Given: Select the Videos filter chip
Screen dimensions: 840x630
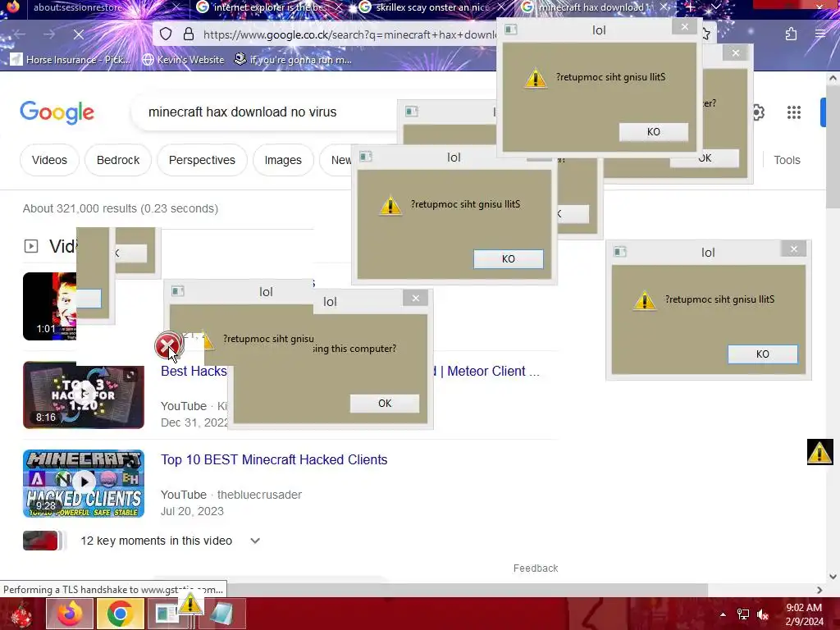Looking at the screenshot, I should pos(49,160).
